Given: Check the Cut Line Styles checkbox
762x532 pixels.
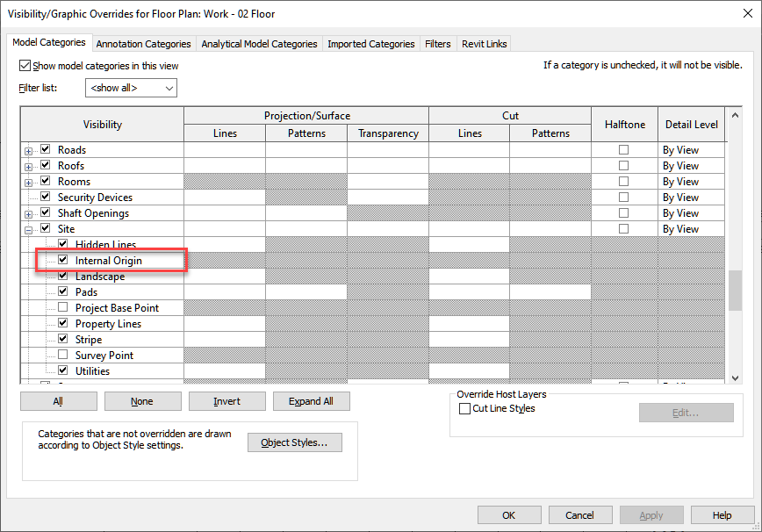Looking at the screenshot, I should tap(464, 409).
